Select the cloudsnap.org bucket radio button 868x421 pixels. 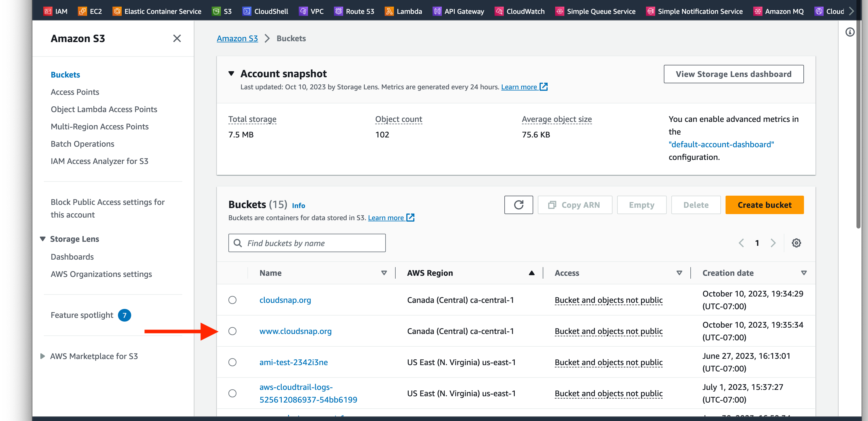coord(232,300)
